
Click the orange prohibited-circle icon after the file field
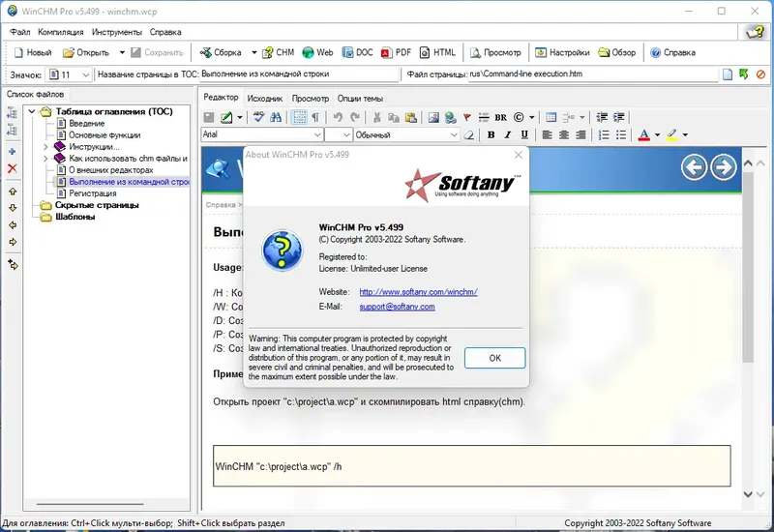[760, 74]
